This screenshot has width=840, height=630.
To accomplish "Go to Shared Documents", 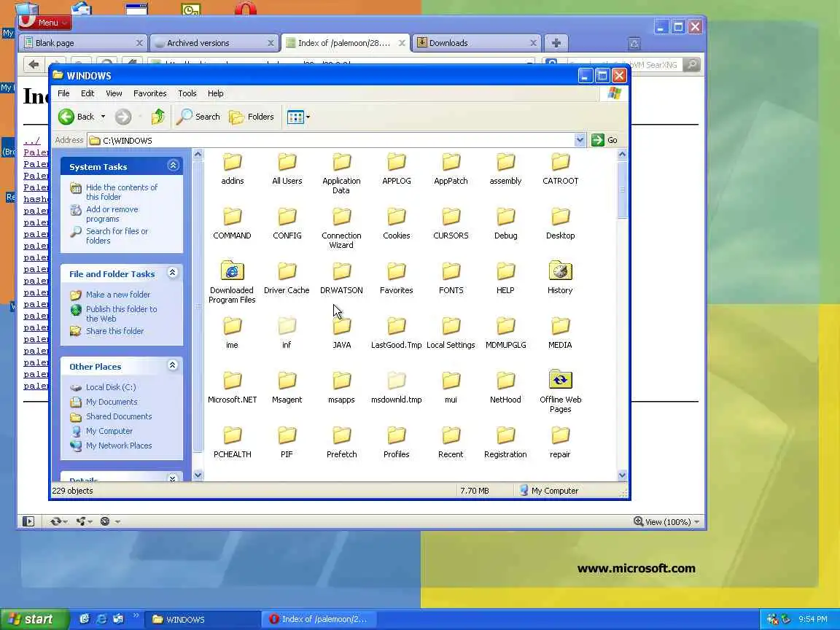I will (119, 416).
